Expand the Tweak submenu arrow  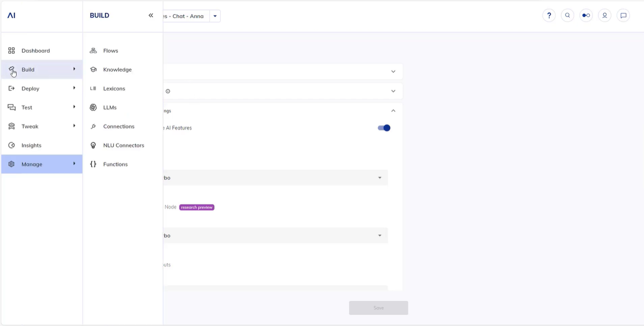[x=74, y=126]
